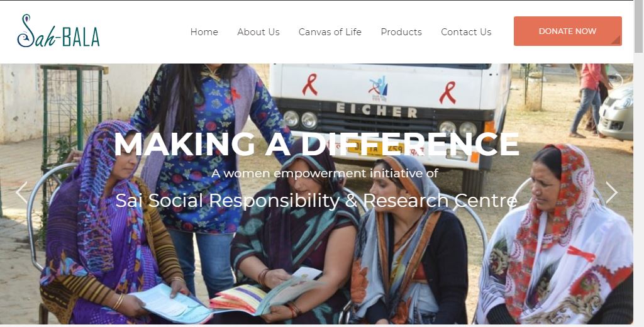This screenshot has height=327, width=644.
Task: Advance to the next slide arrow
Action: (611, 192)
